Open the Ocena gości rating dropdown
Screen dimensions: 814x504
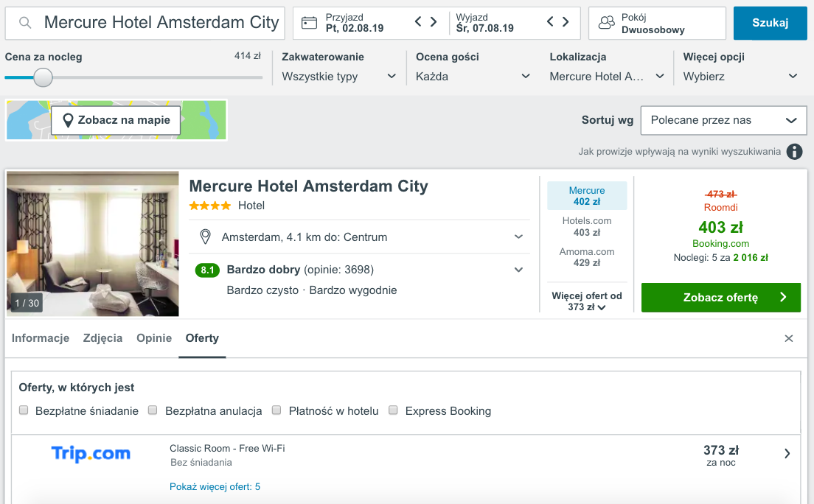point(473,77)
